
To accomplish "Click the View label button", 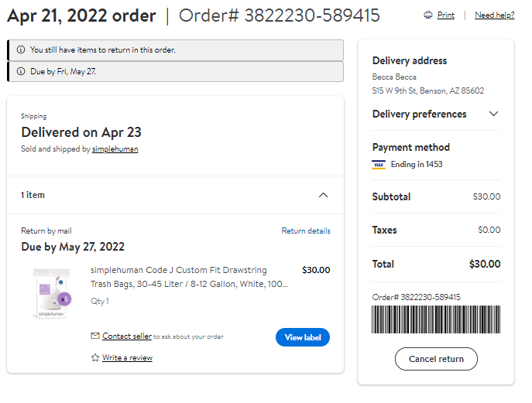I will point(303,337).
